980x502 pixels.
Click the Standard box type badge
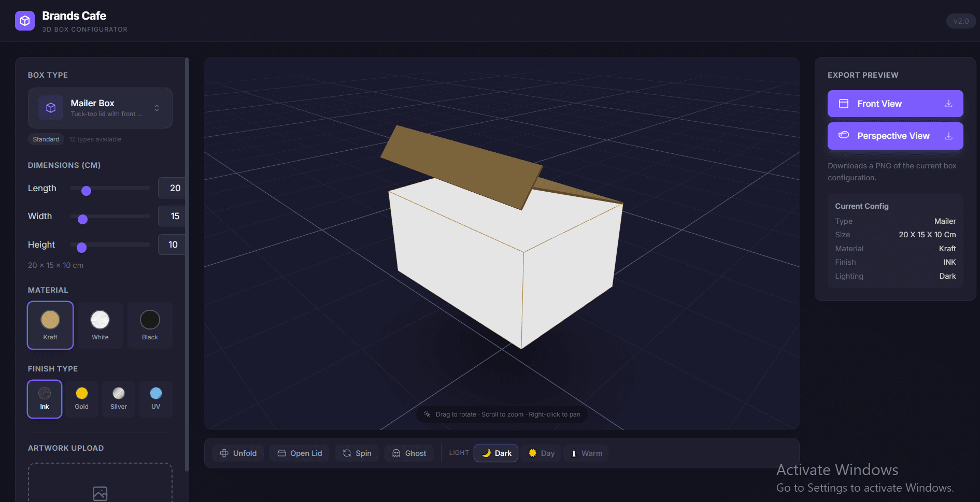pos(46,139)
